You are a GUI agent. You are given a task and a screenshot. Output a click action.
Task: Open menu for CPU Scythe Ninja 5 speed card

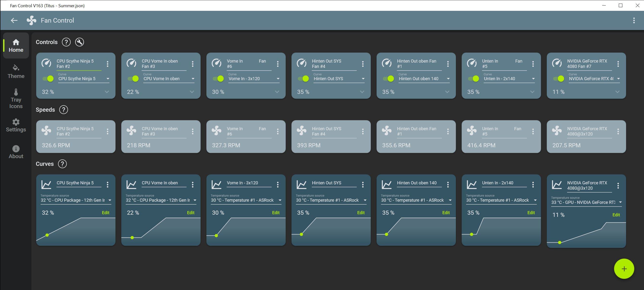click(x=107, y=131)
